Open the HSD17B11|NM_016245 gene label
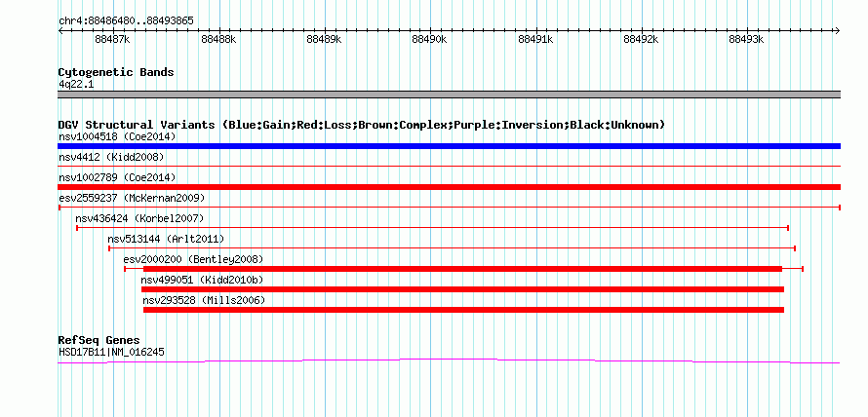This screenshot has height=417, width=868. [111, 352]
